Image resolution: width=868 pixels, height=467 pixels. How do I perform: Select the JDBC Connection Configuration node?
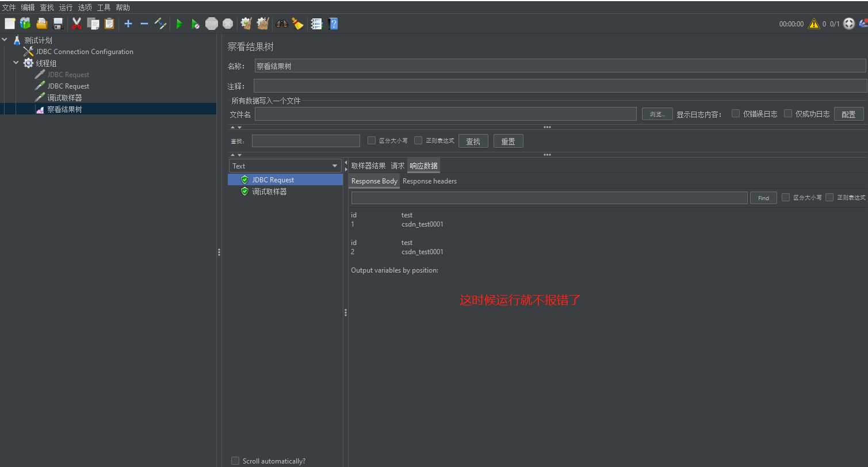(85, 52)
